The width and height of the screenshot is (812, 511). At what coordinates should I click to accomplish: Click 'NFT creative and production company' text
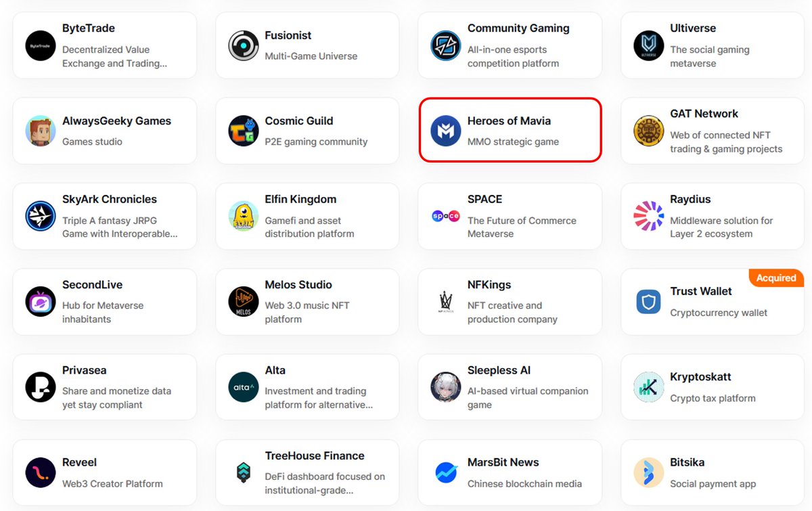512,312
